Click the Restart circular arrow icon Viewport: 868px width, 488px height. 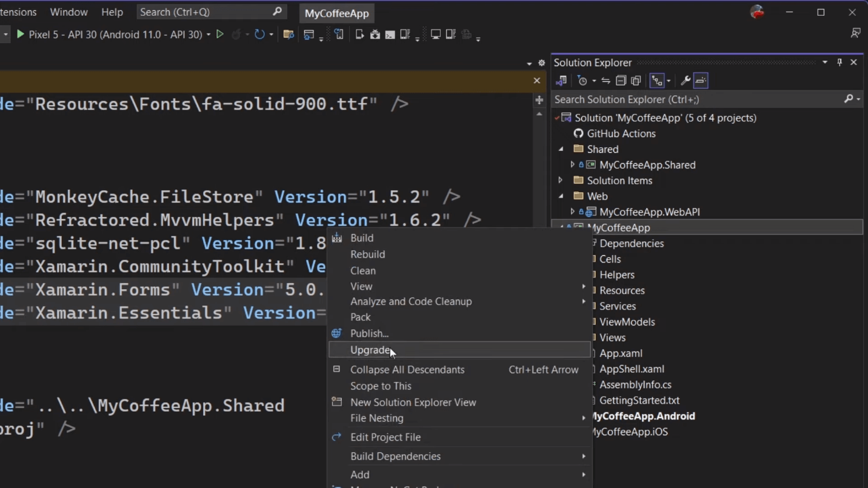259,35
